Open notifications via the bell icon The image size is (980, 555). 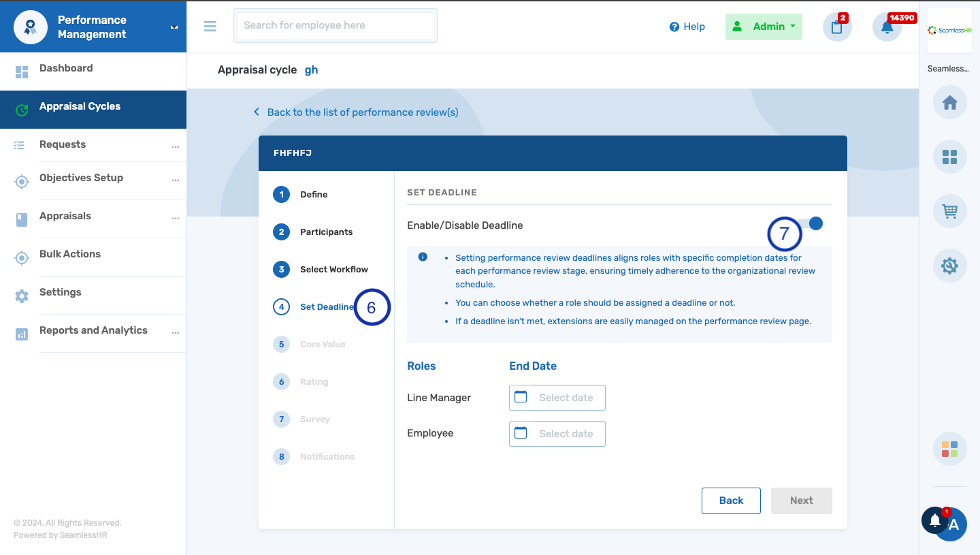[886, 27]
